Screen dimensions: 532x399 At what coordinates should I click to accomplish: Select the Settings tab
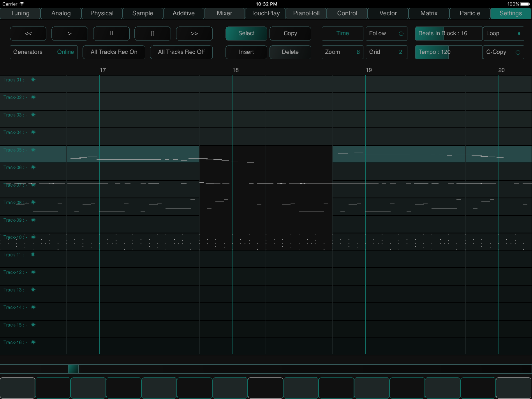pyautogui.click(x=511, y=13)
